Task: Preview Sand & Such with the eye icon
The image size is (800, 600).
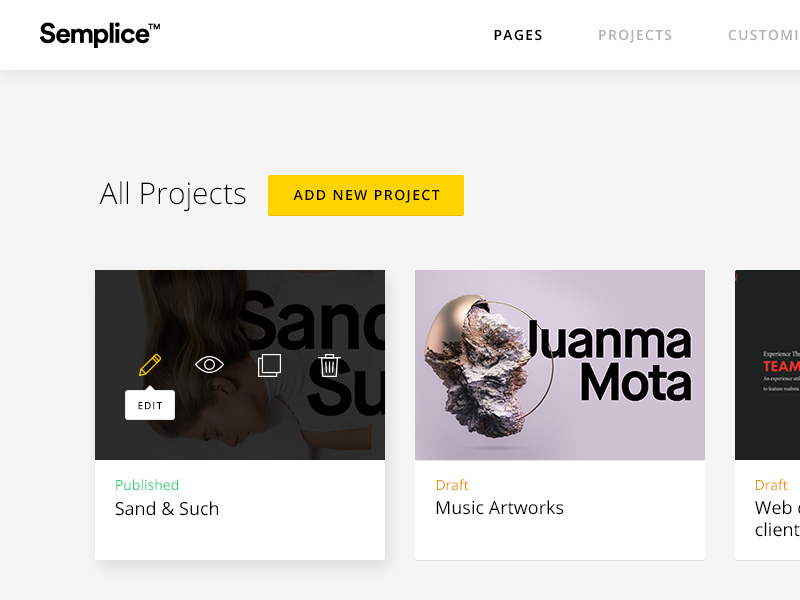Action: point(209,365)
